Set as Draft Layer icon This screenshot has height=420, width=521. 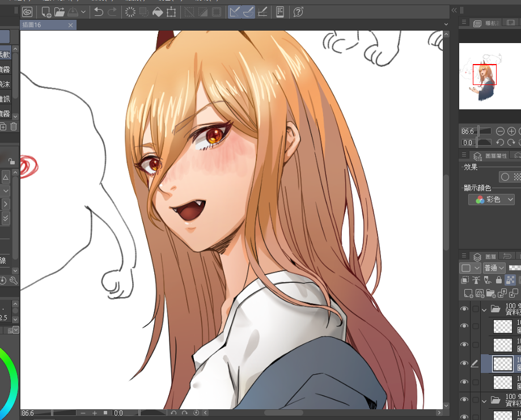[x=488, y=280]
